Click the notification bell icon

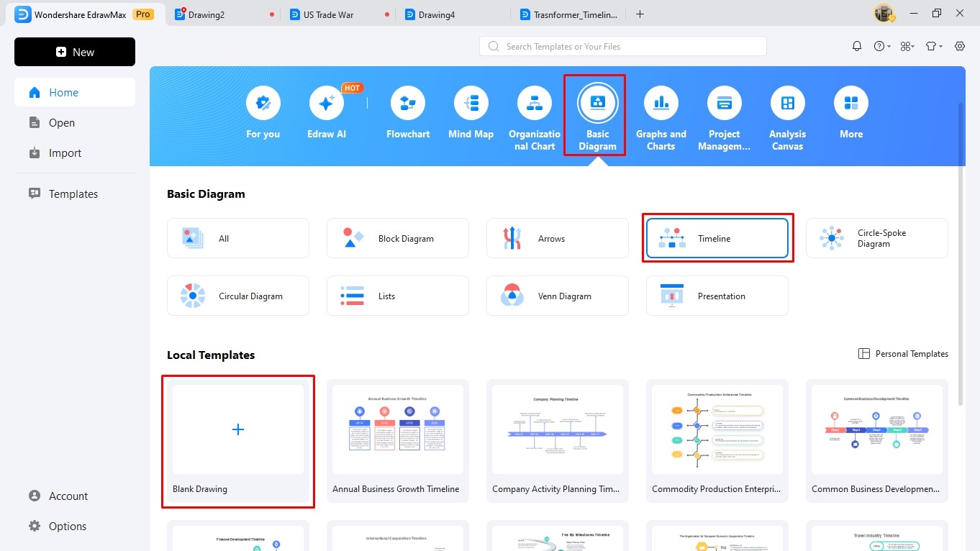(857, 46)
